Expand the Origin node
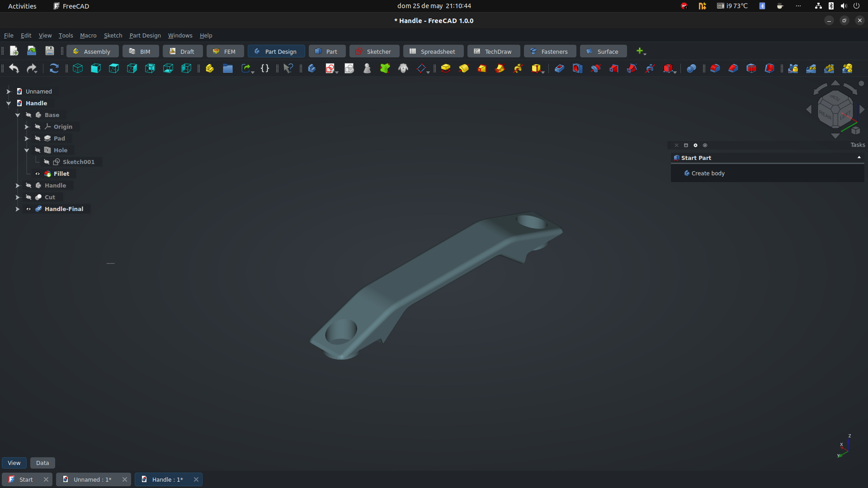Viewport: 868px width, 488px height. click(x=26, y=127)
